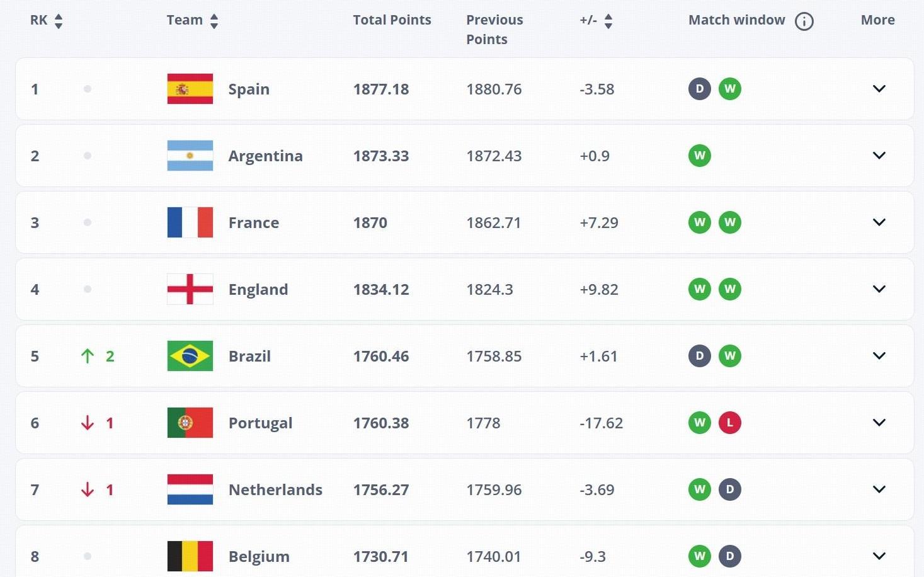
Task: Click Spain's grey D match result badge
Action: click(x=699, y=89)
